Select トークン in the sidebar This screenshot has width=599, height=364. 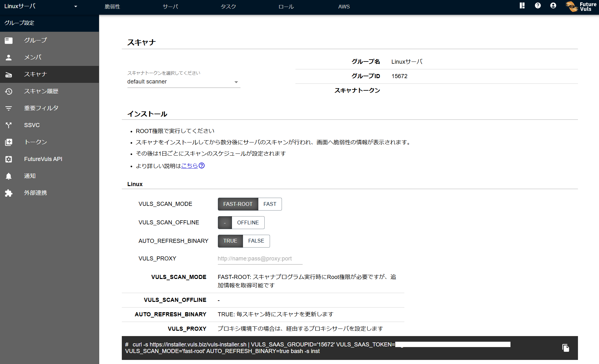click(x=8, y=142)
